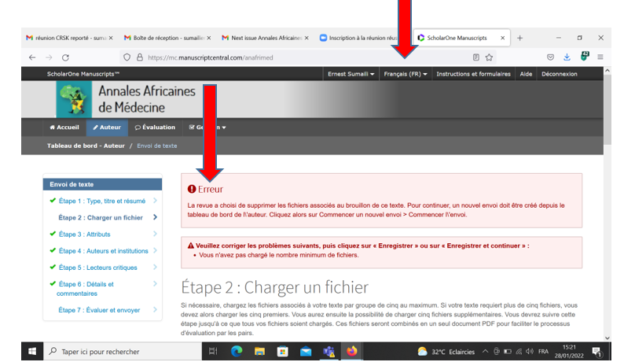The height and width of the screenshot is (362, 624).
Task: Bookmark this page with the star icon
Action: tap(489, 57)
